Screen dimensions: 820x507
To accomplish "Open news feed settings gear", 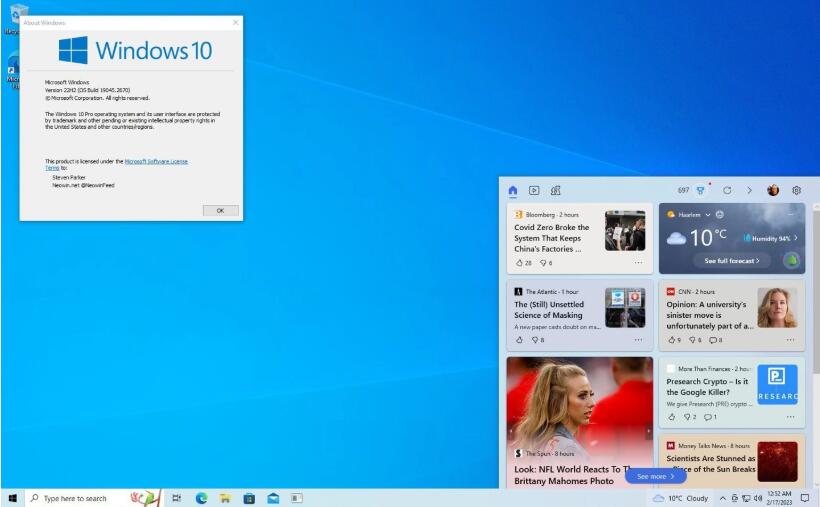I will click(797, 190).
